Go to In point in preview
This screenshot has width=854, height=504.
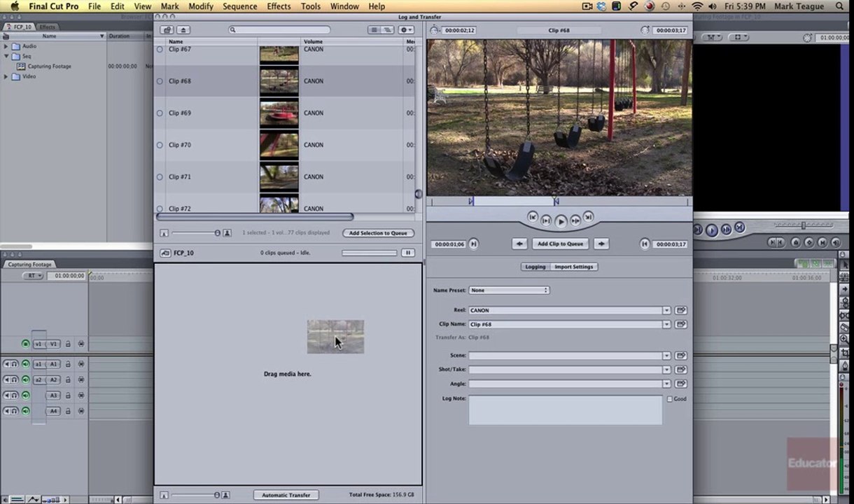[533, 218]
